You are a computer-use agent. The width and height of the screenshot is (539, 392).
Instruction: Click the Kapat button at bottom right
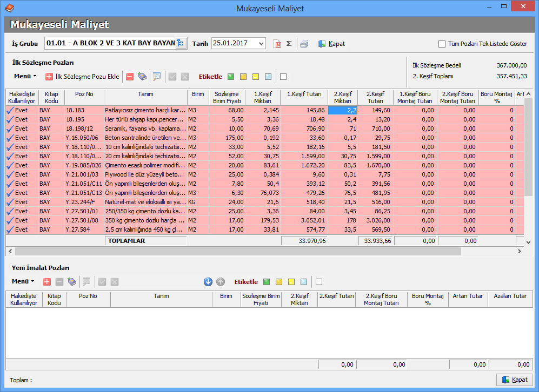[x=515, y=380]
